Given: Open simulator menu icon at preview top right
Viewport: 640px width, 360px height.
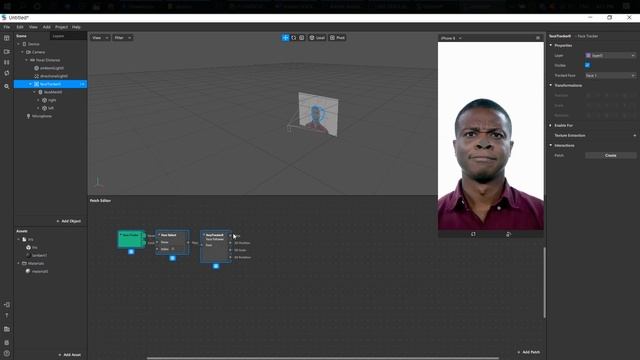Looking at the screenshot, I should pyautogui.click(x=538, y=38).
